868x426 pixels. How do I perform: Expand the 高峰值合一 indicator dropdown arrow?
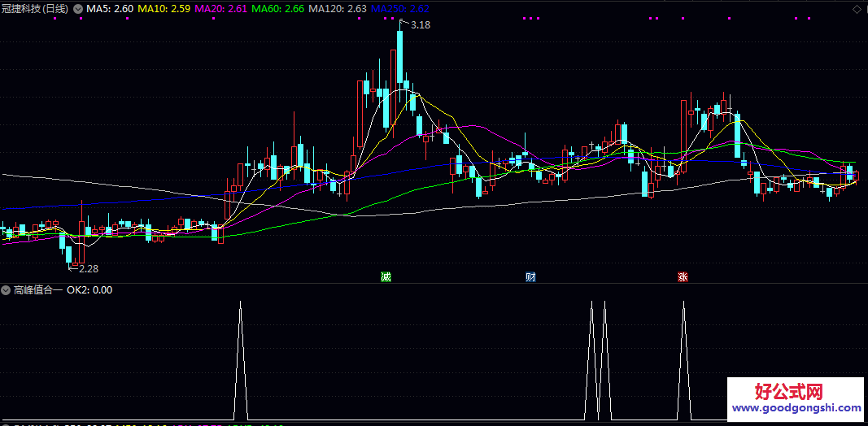point(6,290)
